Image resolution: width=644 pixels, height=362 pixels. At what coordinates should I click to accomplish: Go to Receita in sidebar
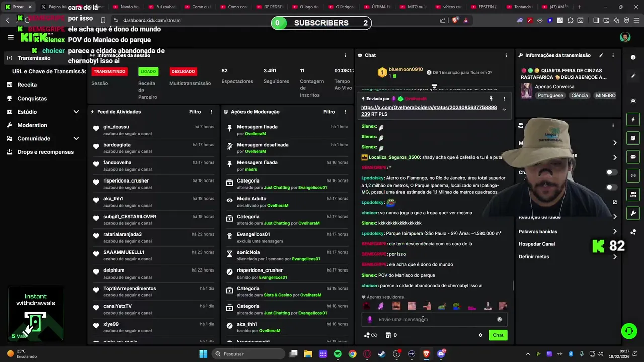(x=27, y=85)
